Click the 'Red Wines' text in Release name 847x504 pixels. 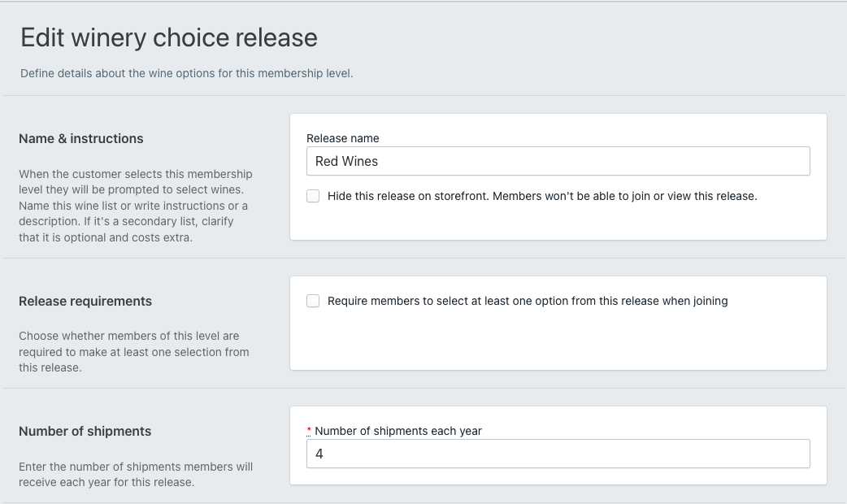tap(346, 161)
